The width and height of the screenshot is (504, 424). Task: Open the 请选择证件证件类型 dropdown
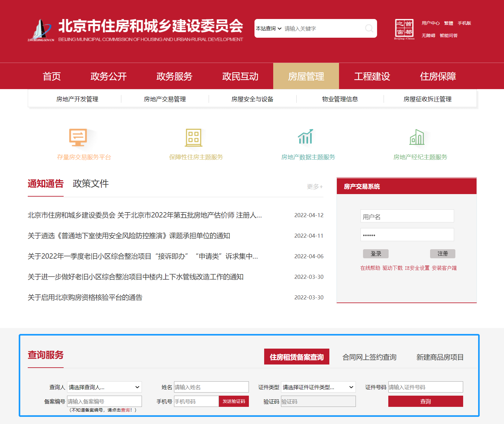tap(318, 387)
